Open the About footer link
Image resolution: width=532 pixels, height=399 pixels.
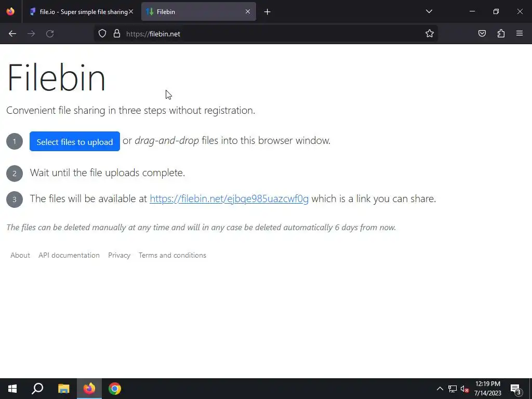(20, 255)
